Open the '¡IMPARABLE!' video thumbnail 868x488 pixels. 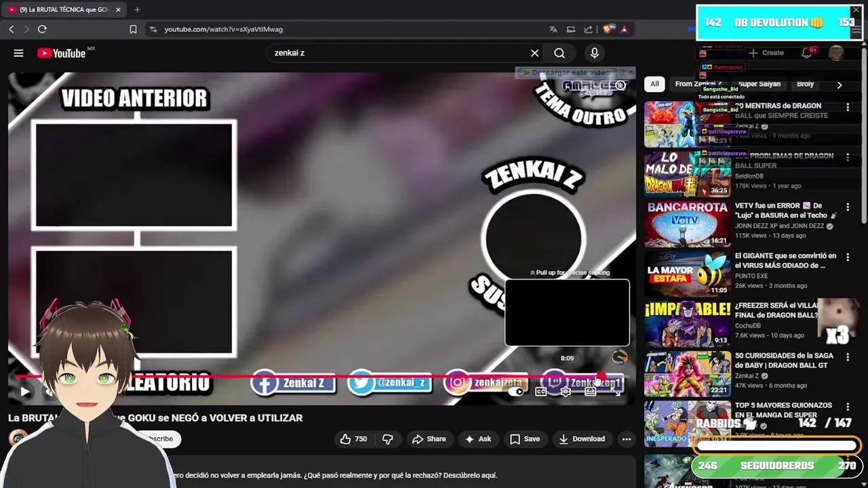tap(687, 323)
